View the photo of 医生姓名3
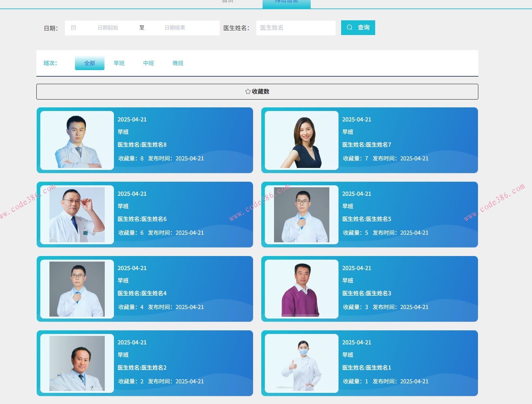 [302, 289]
